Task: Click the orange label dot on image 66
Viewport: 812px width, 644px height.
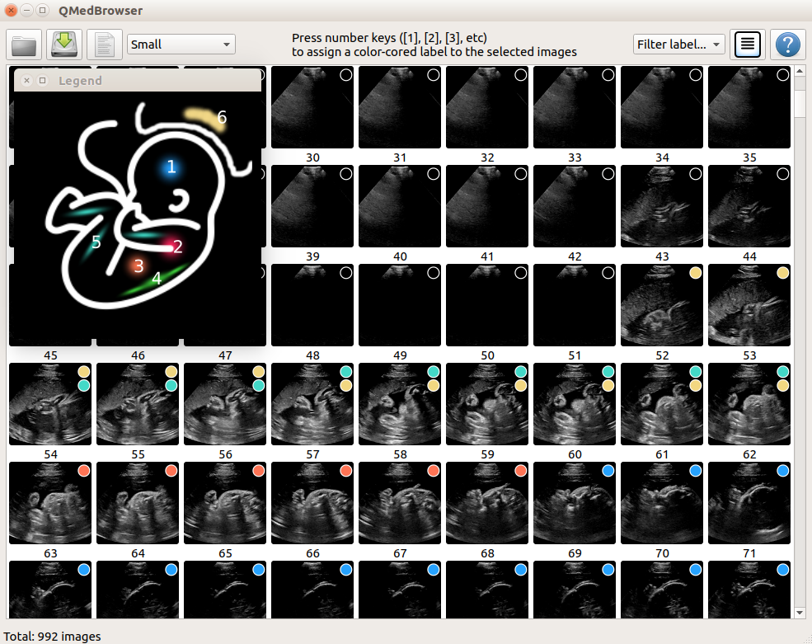Action: coord(346,471)
